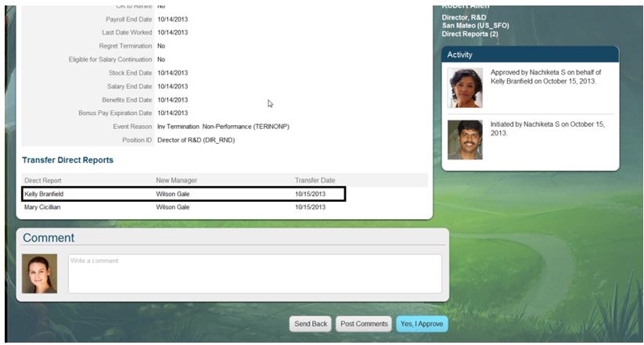Image resolution: width=644 pixels, height=345 pixels.
Task: Select the Benefits End Date value
Action: tap(172, 100)
